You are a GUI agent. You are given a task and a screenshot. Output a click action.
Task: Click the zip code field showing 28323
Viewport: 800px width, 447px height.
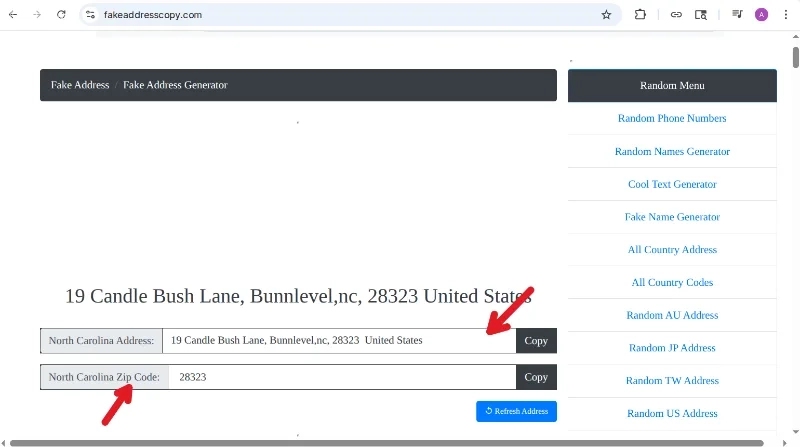pyautogui.click(x=342, y=377)
